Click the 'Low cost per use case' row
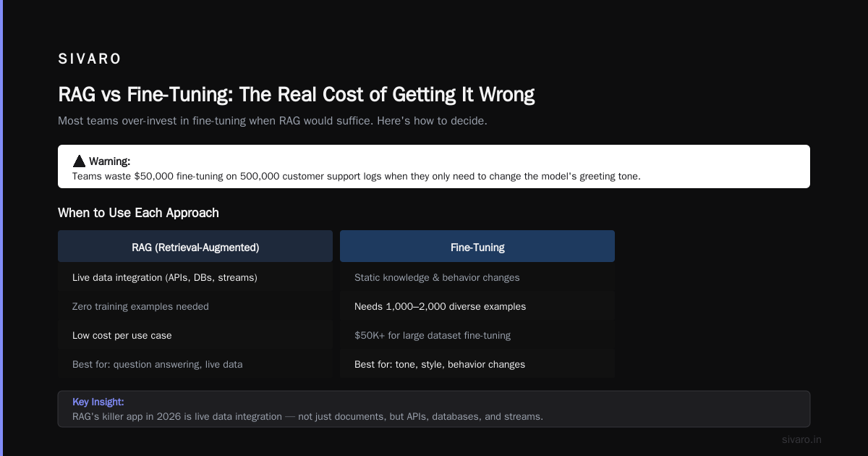Viewport: 868px width, 456px height. click(195, 335)
